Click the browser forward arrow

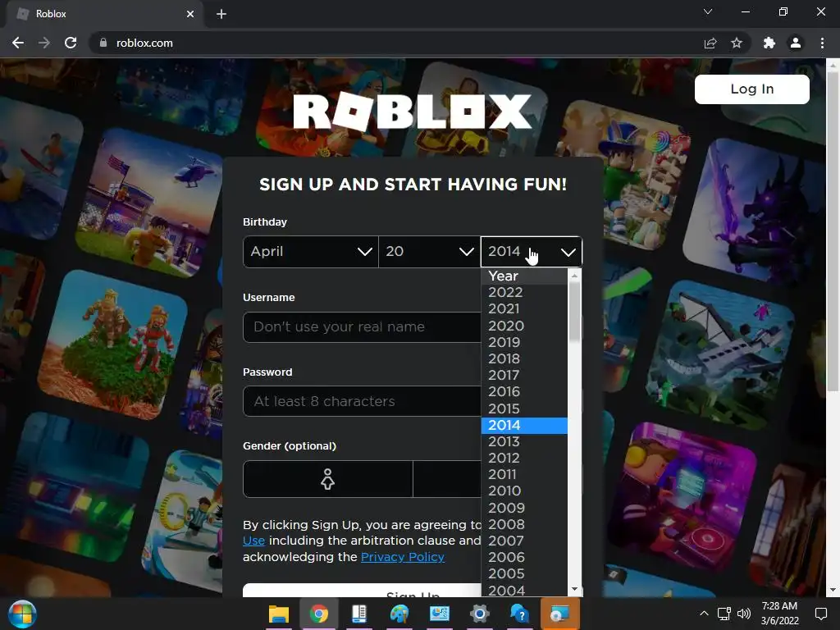tap(44, 43)
